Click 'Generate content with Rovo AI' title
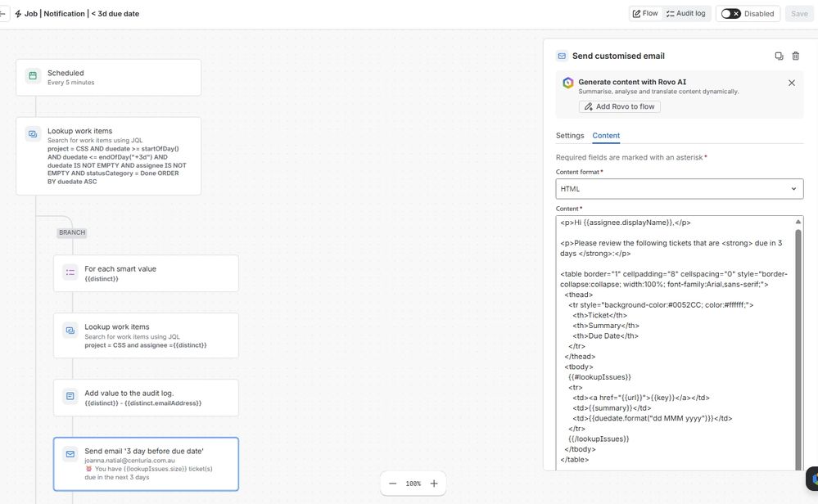Image resolution: width=818 pixels, height=504 pixels. [632, 82]
